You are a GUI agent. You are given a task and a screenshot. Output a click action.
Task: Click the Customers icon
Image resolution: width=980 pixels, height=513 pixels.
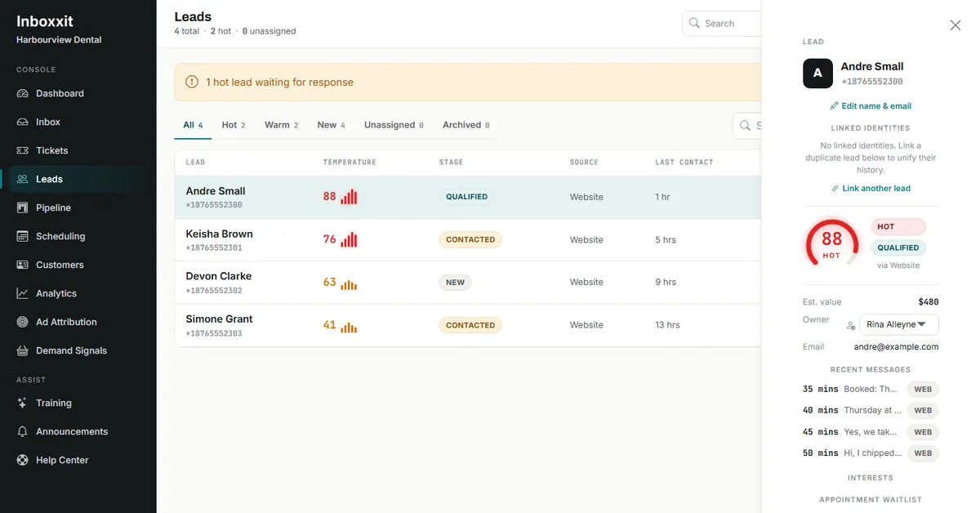(x=22, y=265)
